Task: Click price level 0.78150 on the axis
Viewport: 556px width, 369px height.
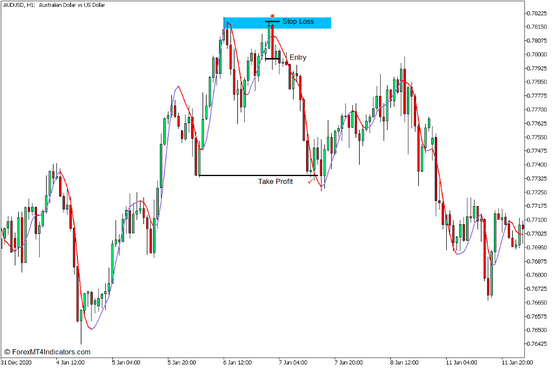Action: (536, 27)
